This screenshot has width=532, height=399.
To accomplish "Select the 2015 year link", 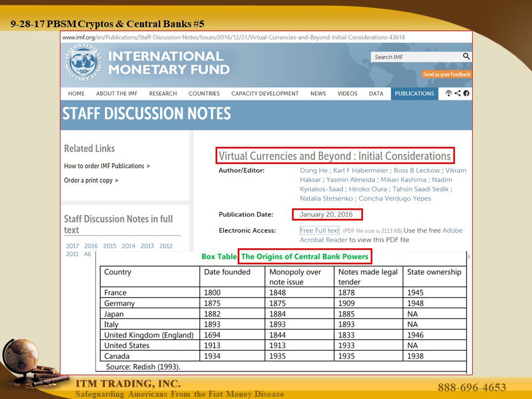I will (110, 246).
